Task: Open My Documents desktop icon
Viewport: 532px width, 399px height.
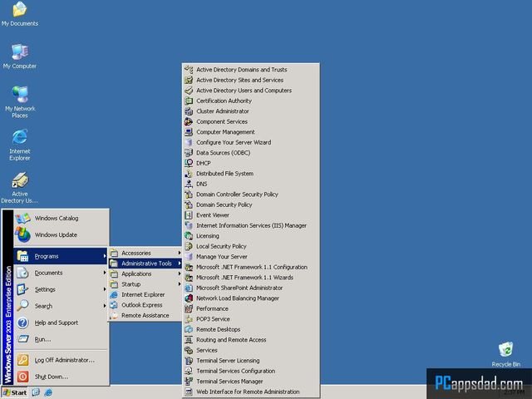Action: tap(20, 13)
